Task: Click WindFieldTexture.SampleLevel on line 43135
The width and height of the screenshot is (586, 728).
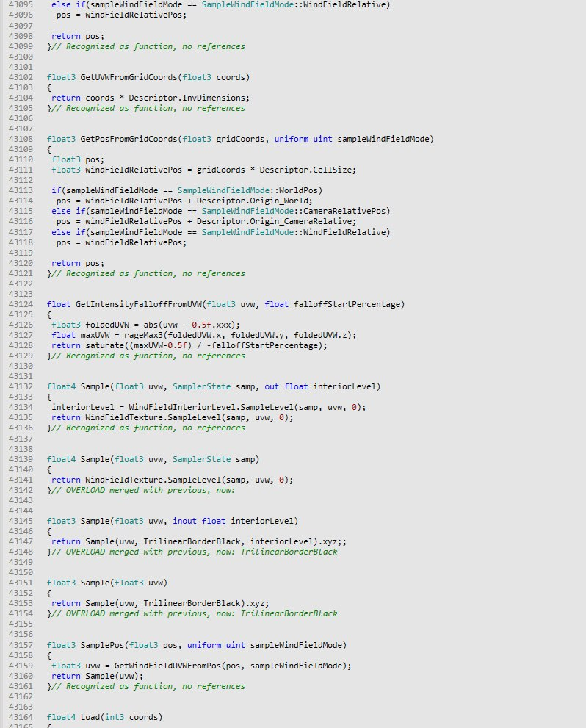Action: coord(153,417)
